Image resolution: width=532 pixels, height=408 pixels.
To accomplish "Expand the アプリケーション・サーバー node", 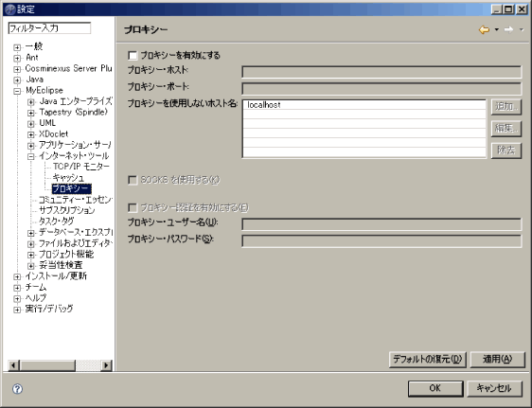I will (x=31, y=146).
